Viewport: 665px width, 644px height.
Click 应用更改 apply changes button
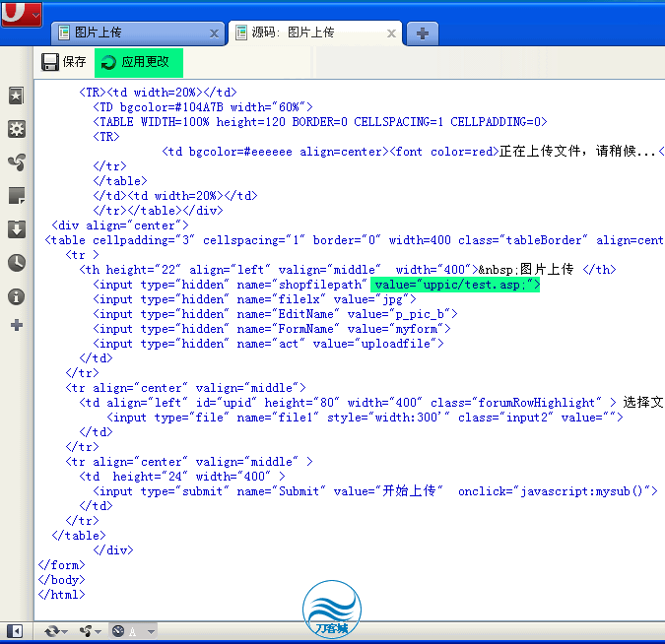coord(139,62)
